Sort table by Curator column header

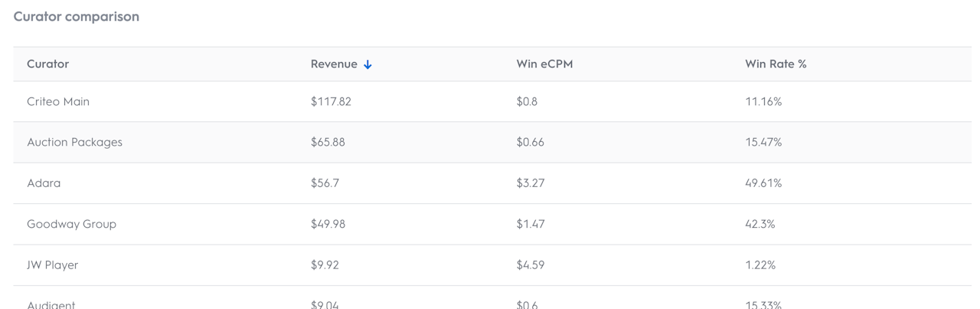click(x=48, y=64)
